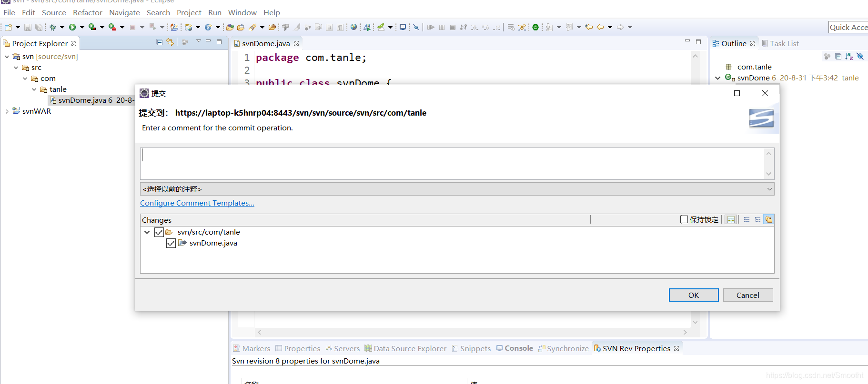Click comment box scroll down arrow
The image size is (868, 384).
[768, 174]
